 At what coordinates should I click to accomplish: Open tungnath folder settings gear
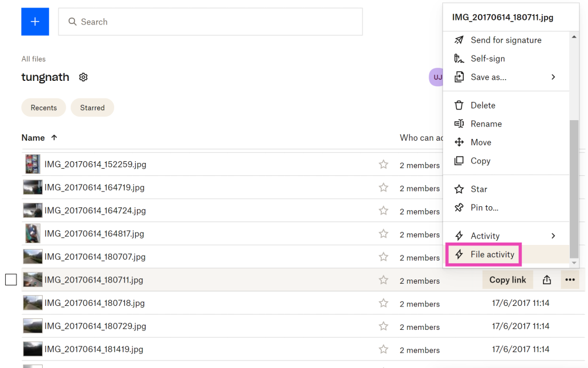pyautogui.click(x=83, y=77)
